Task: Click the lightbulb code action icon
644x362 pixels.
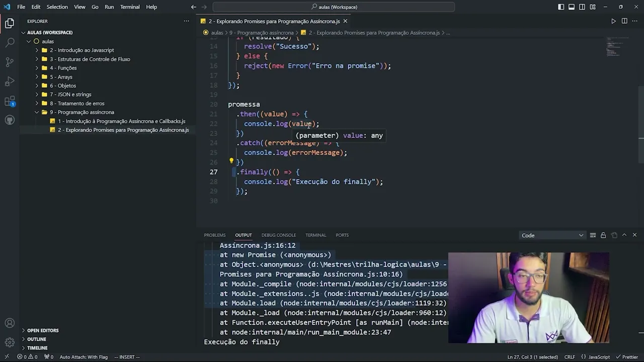Action: pyautogui.click(x=231, y=161)
